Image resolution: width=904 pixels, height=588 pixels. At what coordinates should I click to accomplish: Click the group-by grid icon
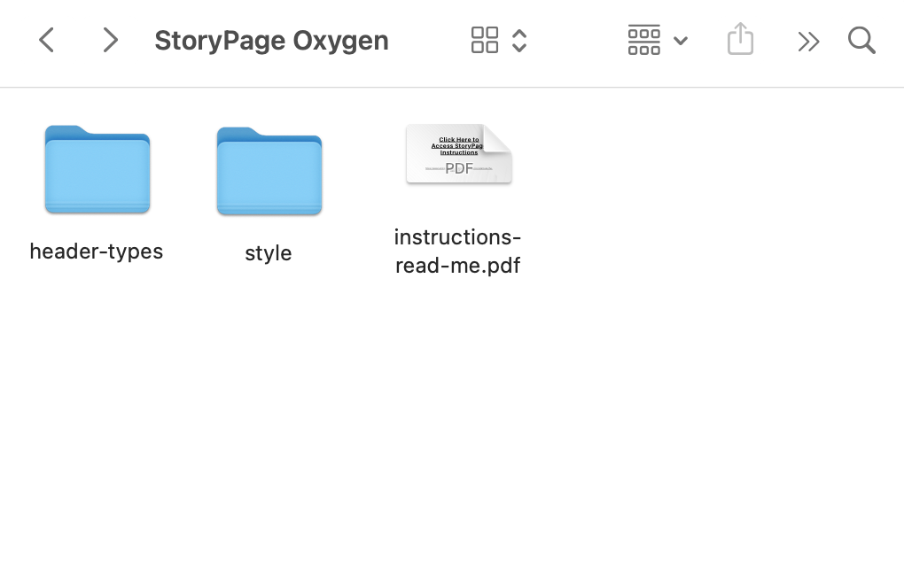[x=644, y=41]
